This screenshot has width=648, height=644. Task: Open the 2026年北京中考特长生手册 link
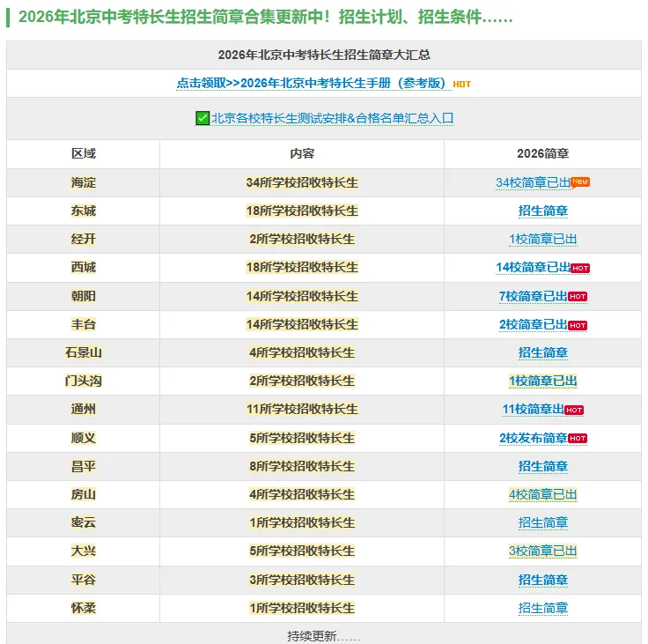point(314,83)
